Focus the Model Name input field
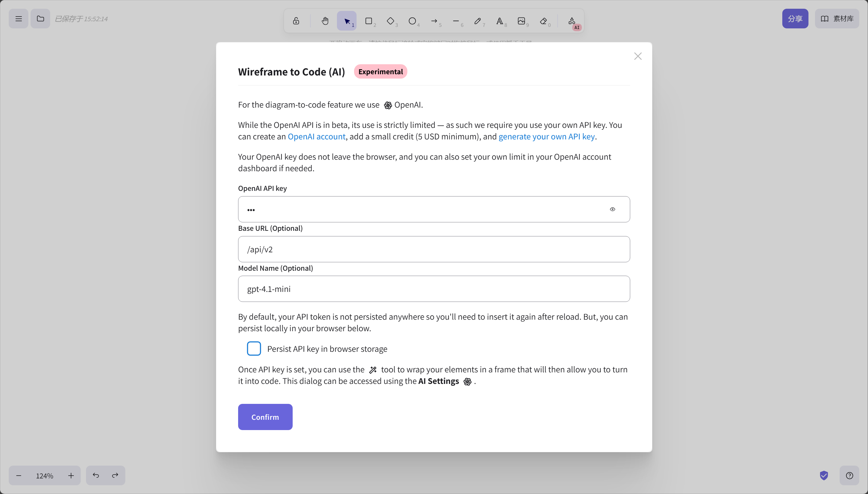 (x=434, y=289)
